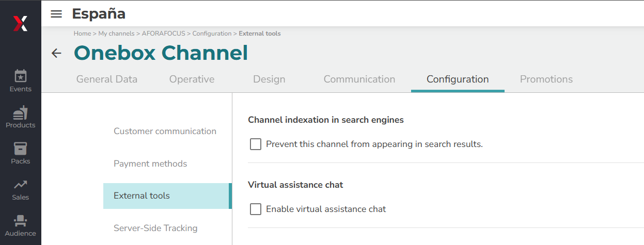644x245 pixels.
Task: Click Channel indexation in search engines heading
Action: coord(326,120)
